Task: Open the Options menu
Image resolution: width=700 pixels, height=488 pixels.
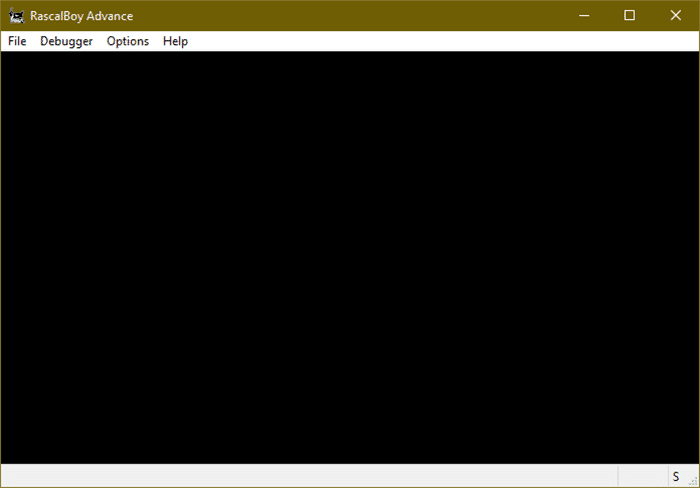Action: click(128, 41)
